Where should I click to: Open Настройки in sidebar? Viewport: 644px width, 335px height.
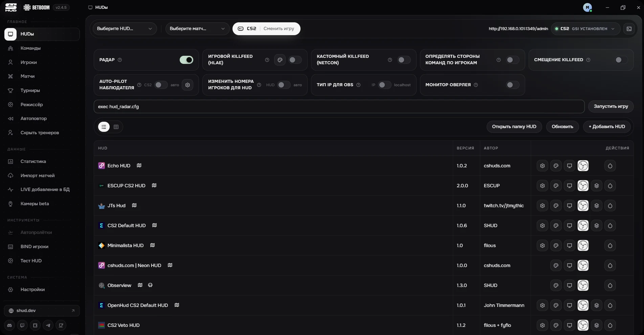click(x=42, y=290)
